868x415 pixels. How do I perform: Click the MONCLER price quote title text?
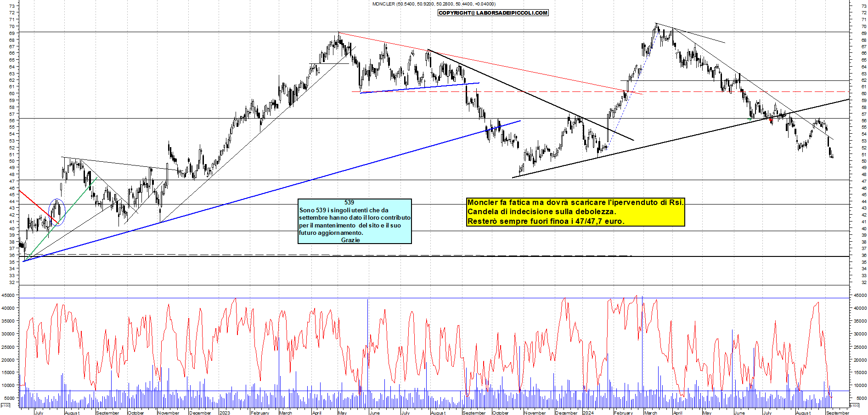point(434,4)
